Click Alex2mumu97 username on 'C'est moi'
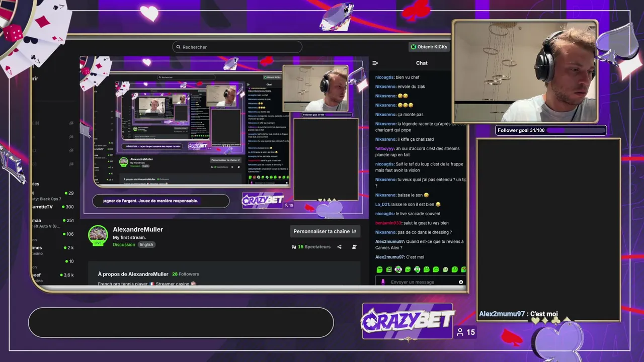The width and height of the screenshot is (644, 362). tap(389, 257)
